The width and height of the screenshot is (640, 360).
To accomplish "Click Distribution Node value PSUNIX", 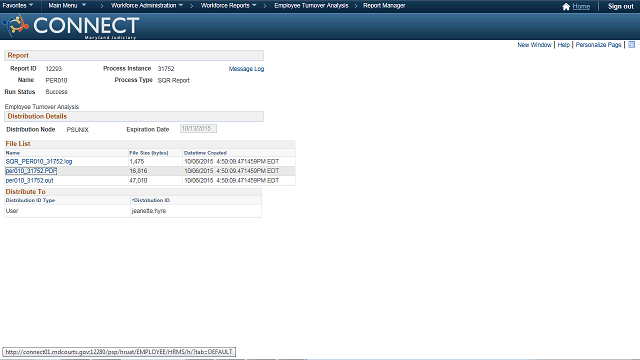I will pyautogui.click(x=78, y=130).
